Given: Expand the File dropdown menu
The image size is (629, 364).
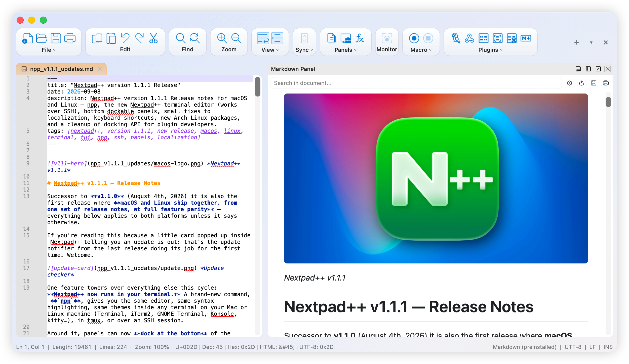Looking at the screenshot, I should (49, 50).
